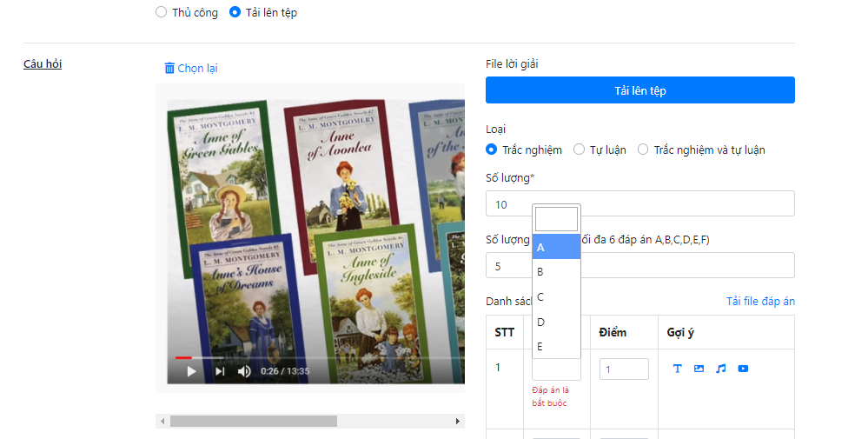This screenshot has width=868, height=439.
Task: Focus the dropdown search box above option A
Action: point(556,219)
